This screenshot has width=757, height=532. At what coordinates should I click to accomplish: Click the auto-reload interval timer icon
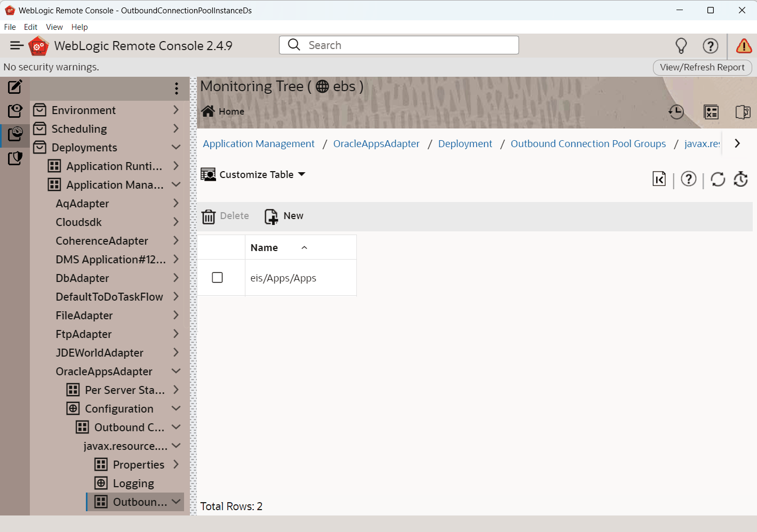(740, 179)
